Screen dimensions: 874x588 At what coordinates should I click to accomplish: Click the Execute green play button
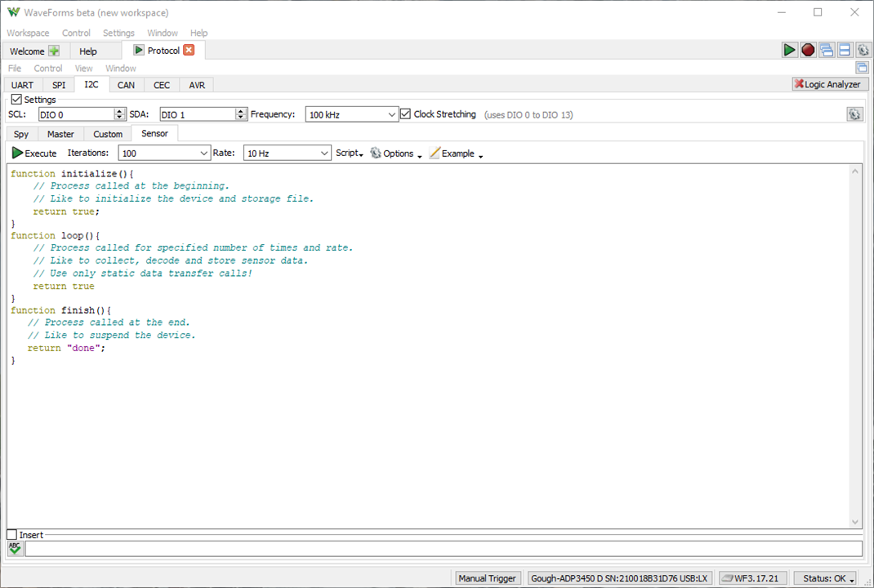click(x=34, y=154)
